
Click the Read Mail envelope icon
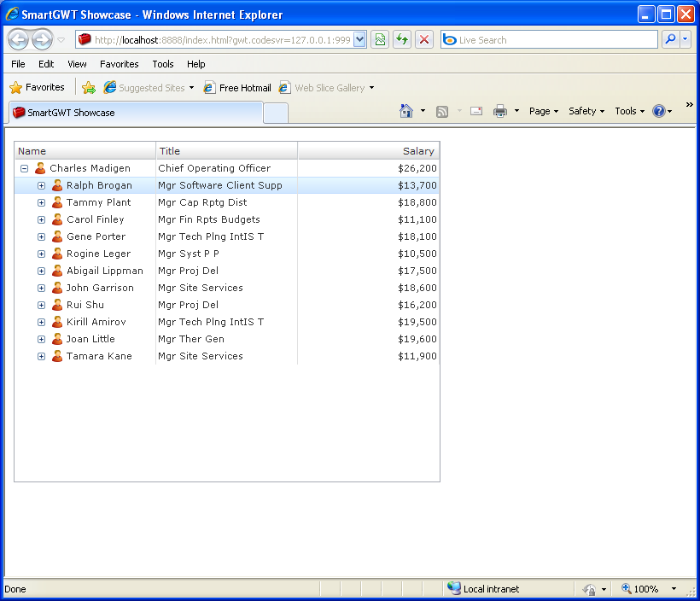[476, 111]
